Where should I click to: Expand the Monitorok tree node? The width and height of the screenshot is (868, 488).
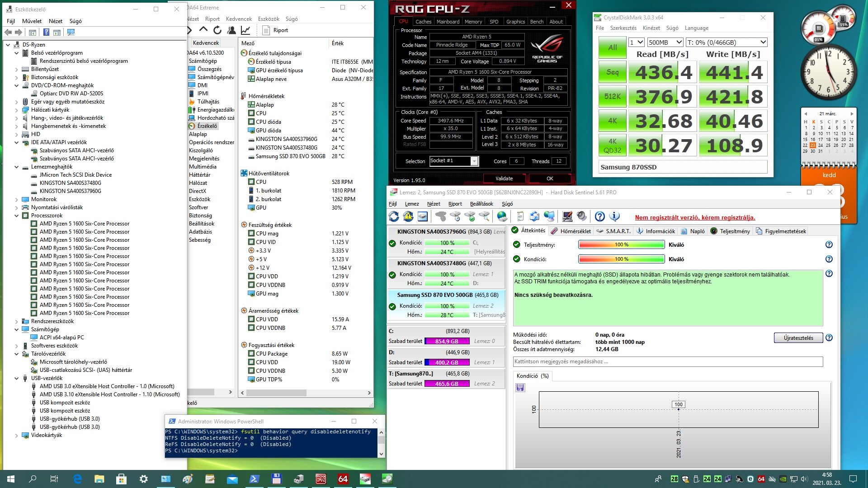tap(17, 199)
